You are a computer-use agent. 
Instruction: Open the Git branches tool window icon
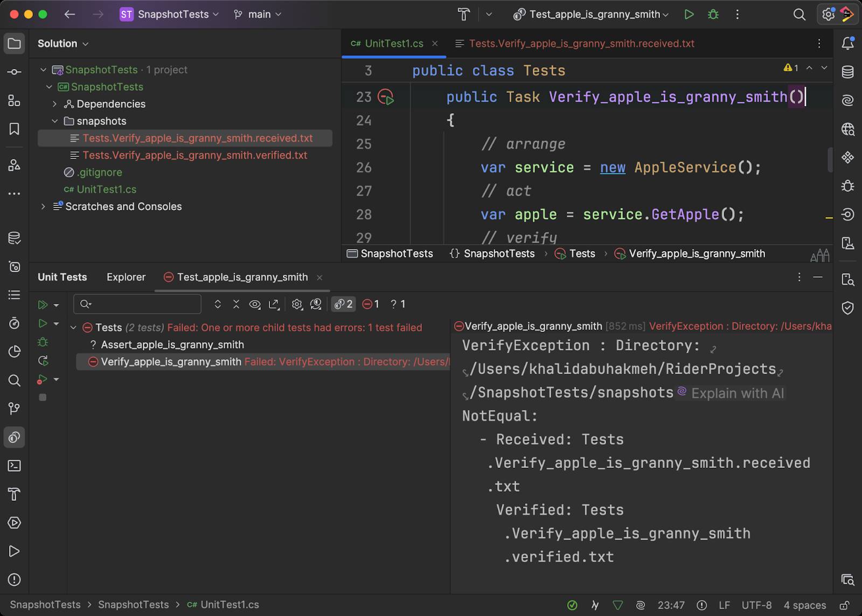click(x=15, y=409)
